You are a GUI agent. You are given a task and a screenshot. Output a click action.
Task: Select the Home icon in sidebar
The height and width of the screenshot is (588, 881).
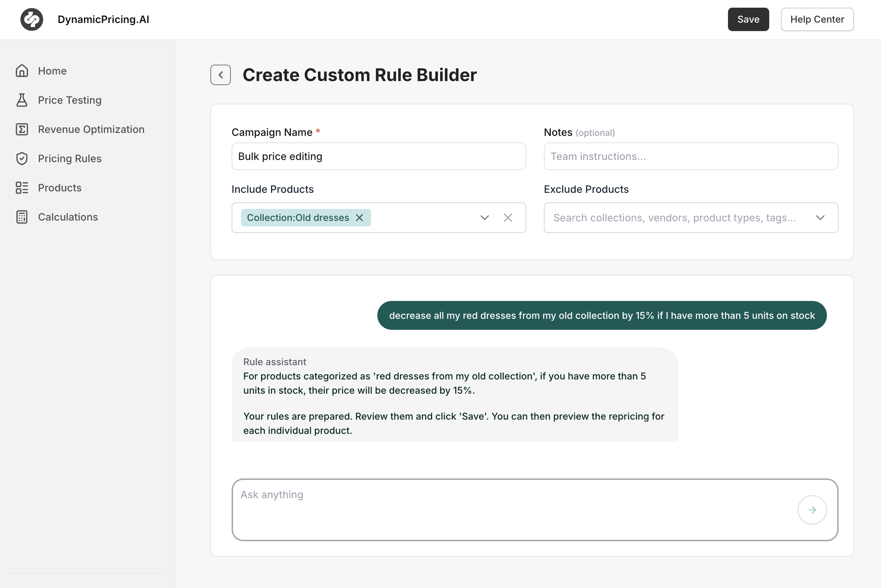tap(22, 70)
